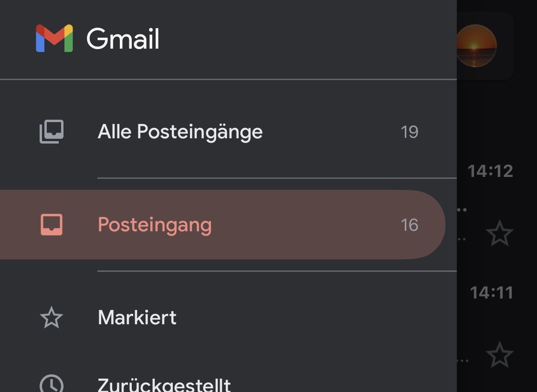
Task: Click the truncated preview dots beside the first star
Action: (x=462, y=239)
